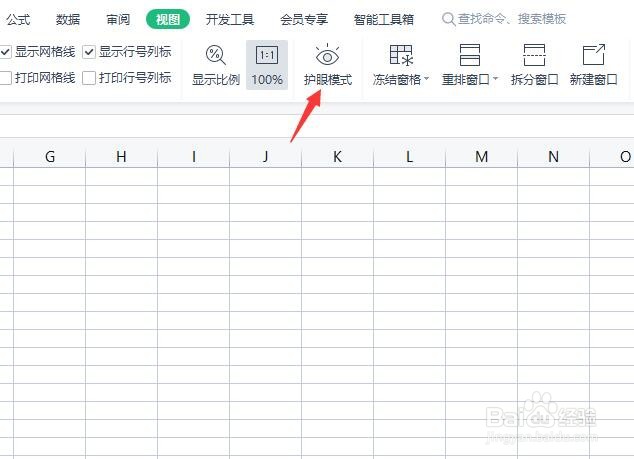634x459 pixels.
Task: Click the 拆分窗口 split window icon
Action: [x=534, y=65]
